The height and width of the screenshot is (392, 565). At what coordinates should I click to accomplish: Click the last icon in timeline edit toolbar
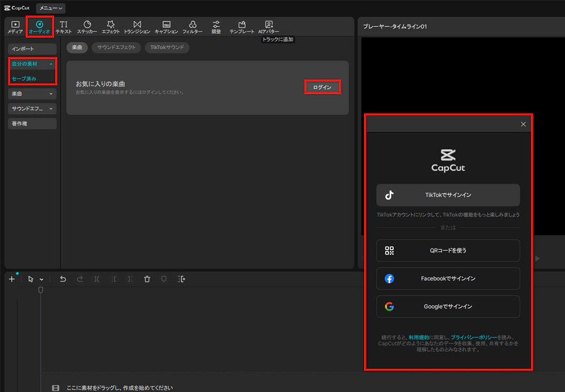click(x=181, y=279)
